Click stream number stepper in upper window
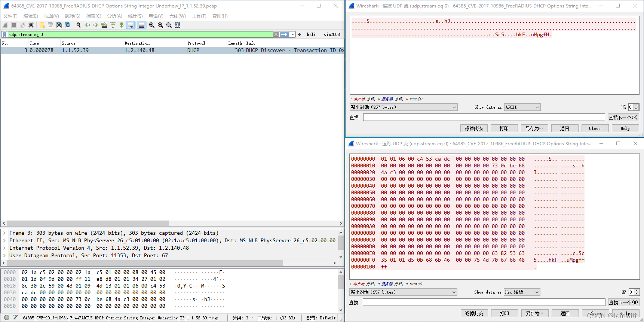This screenshot has width=644, height=322. (x=634, y=107)
